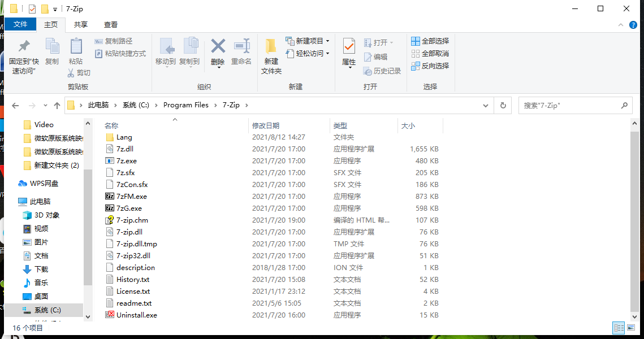Click This PC breadcrumb segment
644x339 pixels.
coord(98,105)
